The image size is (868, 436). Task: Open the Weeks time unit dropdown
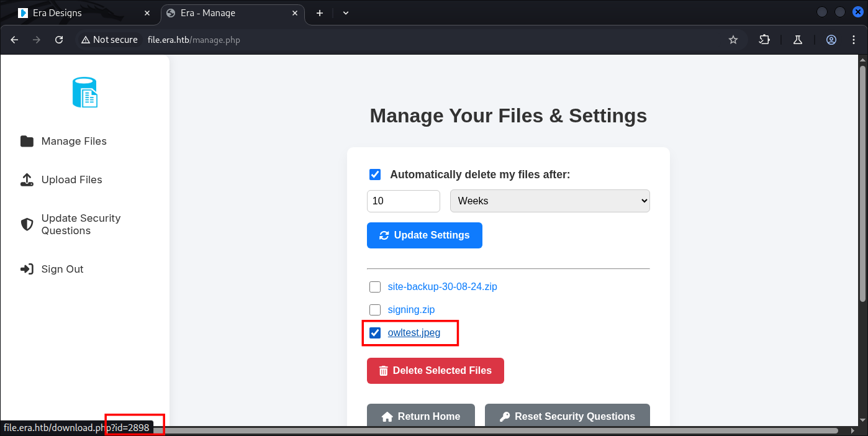click(549, 201)
